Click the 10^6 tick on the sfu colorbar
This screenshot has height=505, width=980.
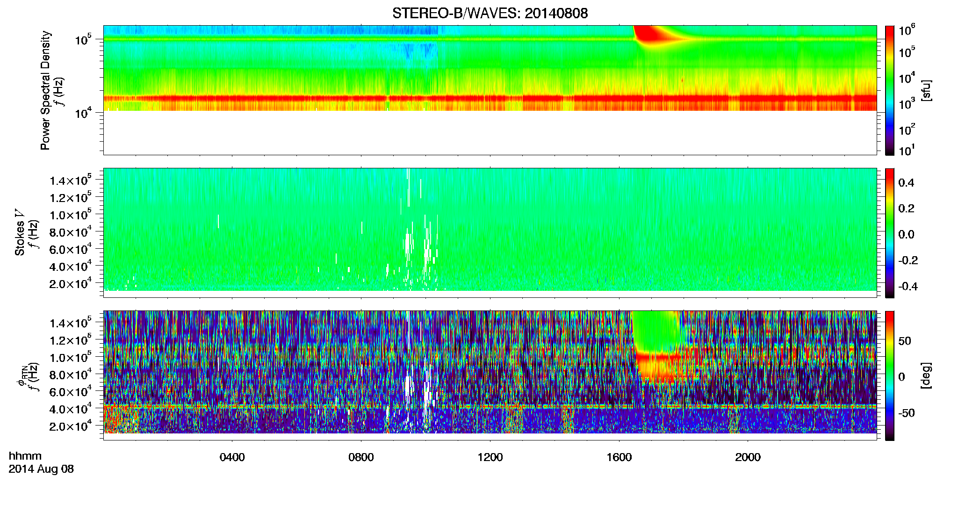[907, 31]
